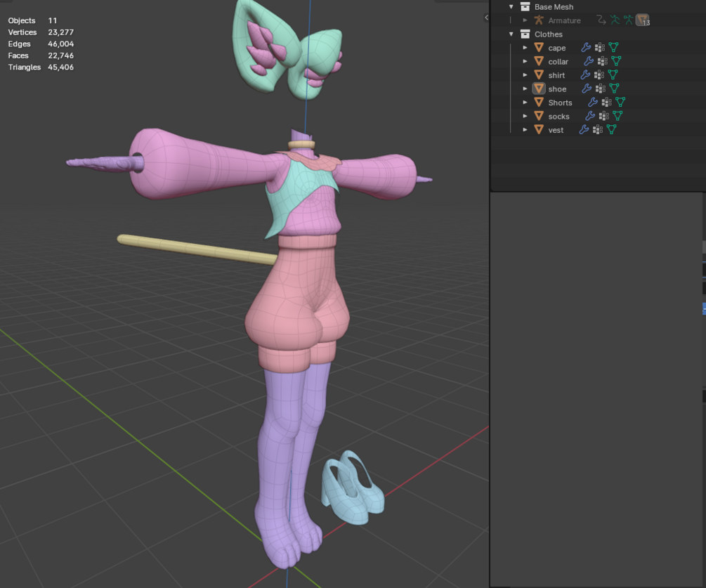706x588 pixels.
Task: Click the highlighted shoe mesh object icon
Action: click(539, 89)
